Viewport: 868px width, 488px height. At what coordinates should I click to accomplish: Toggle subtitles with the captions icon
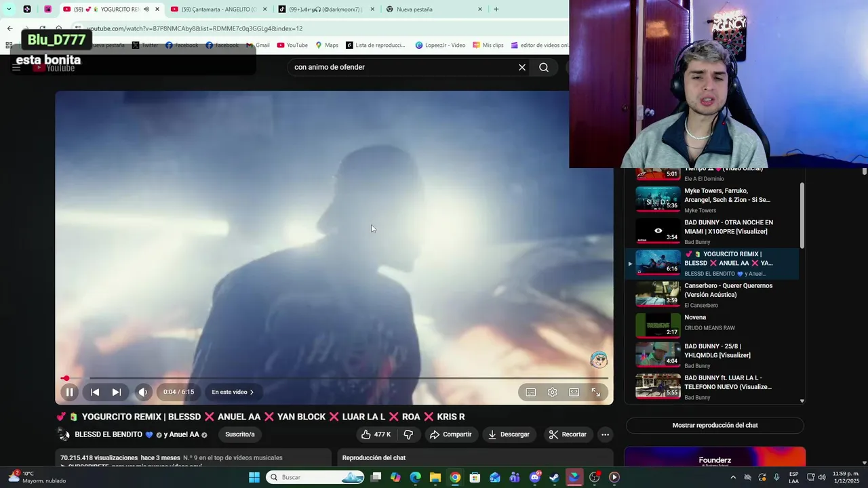click(531, 392)
